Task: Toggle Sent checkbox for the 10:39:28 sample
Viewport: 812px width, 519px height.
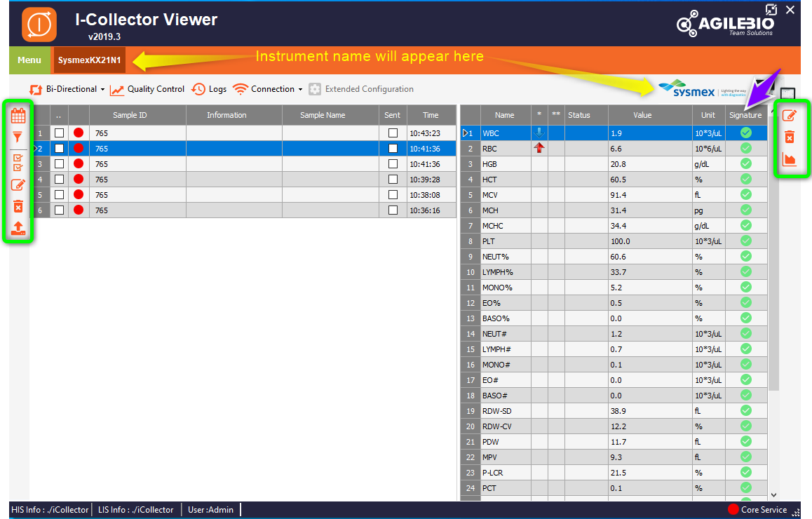Action: 393,180
